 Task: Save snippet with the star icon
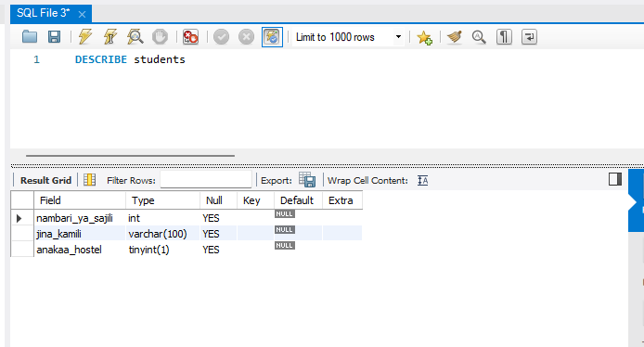click(424, 37)
